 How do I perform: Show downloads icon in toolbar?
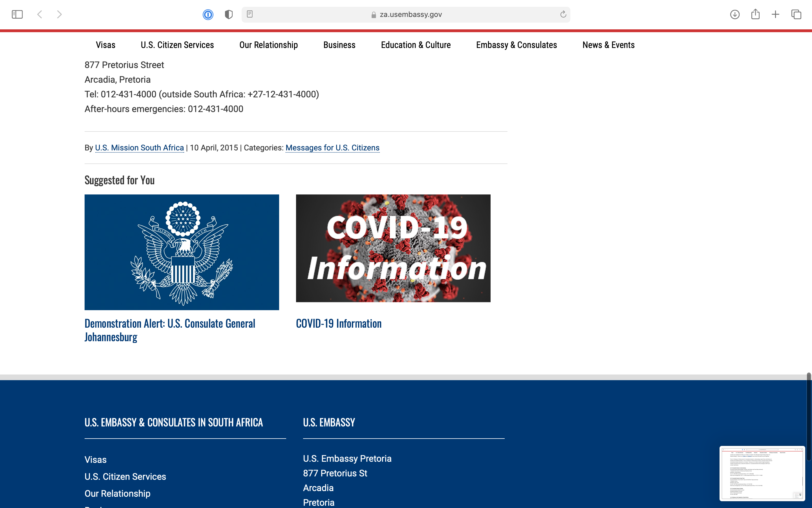tap(735, 14)
